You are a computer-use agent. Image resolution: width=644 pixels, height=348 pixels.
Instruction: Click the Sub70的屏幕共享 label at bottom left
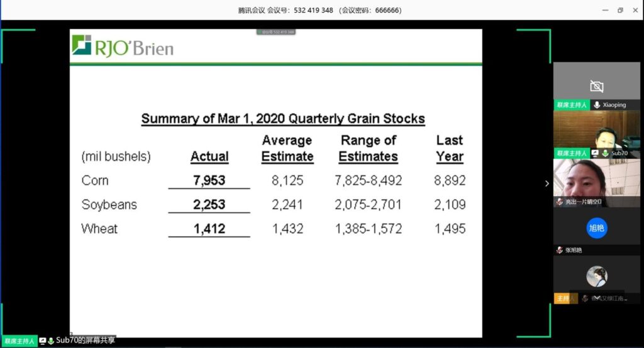click(x=86, y=340)
